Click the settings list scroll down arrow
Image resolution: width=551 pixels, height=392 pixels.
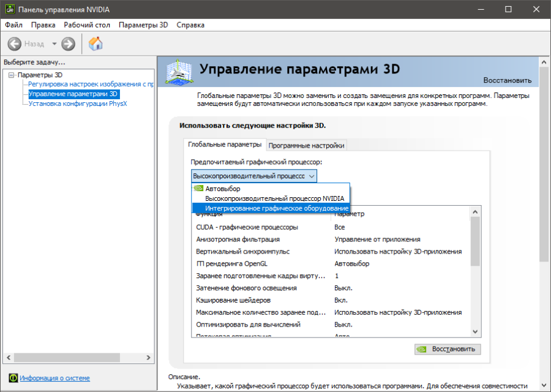point(475,331)
